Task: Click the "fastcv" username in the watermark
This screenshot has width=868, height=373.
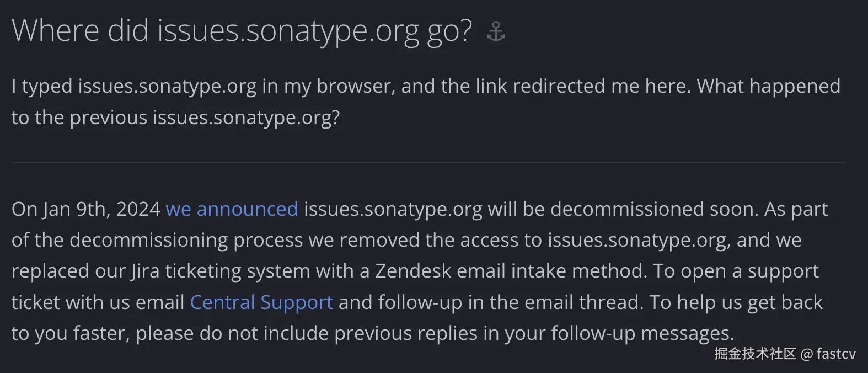Action: coord(836,354)
